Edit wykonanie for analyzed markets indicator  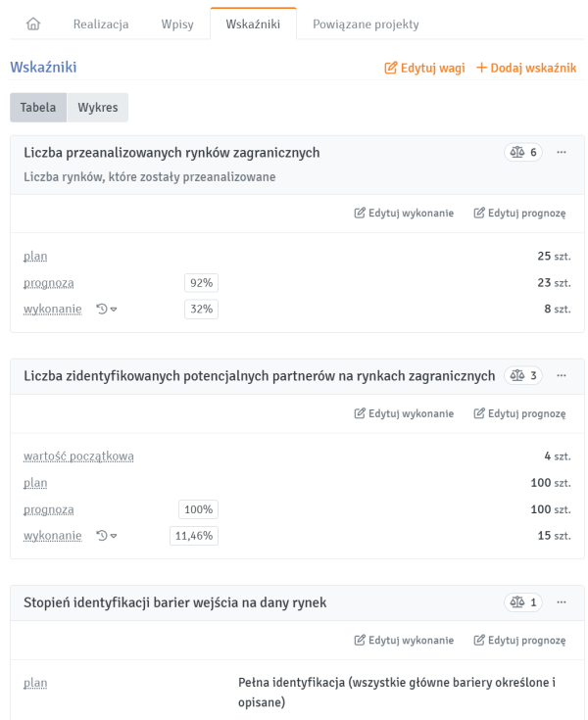click(x=404, y=214)
